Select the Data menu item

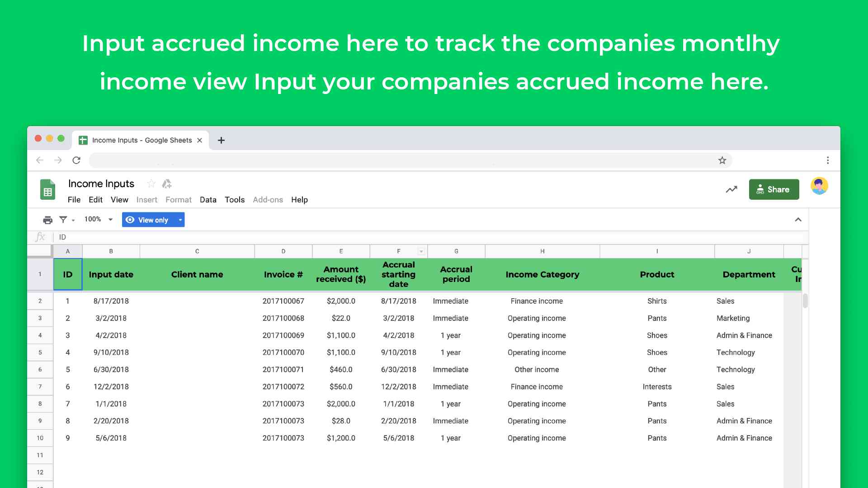[208, 200]
